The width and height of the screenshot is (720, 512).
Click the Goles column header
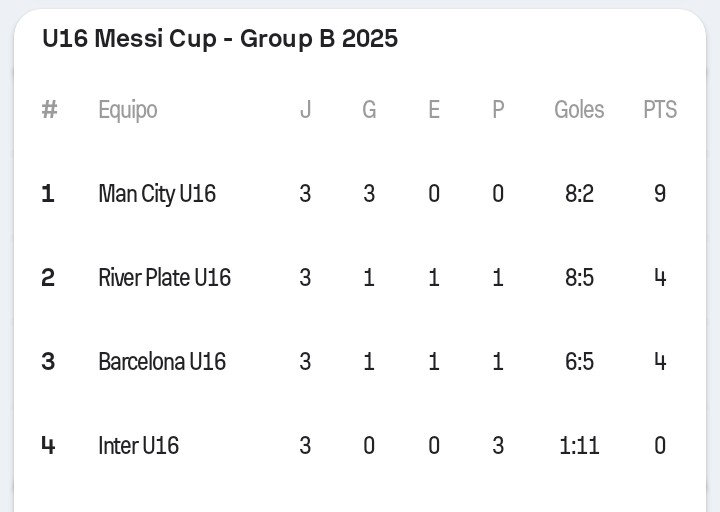[x=579, y=109]
